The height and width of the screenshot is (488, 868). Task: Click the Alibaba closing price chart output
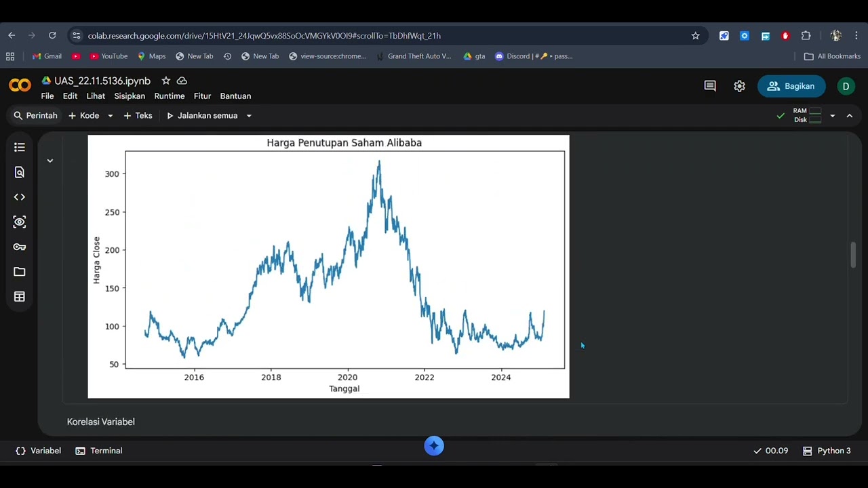pyautogui.click(x=328, y=266)
